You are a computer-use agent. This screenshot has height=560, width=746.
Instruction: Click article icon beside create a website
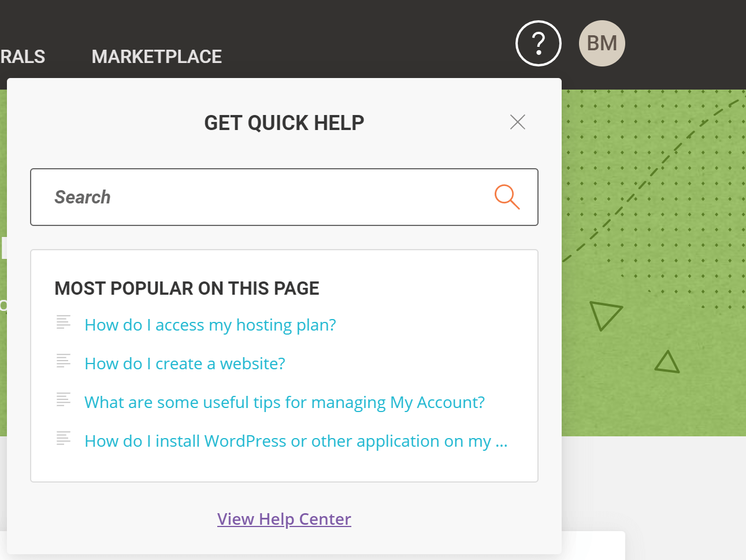click(64, 361)
